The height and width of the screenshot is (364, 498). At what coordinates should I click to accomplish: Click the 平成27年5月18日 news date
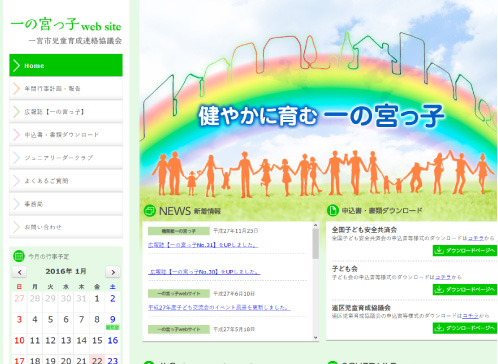[234, 329]
